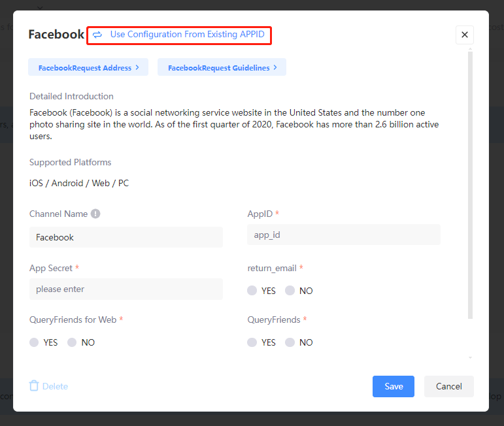
Task: Click the App Secret input field
Action: pos(126,289)
